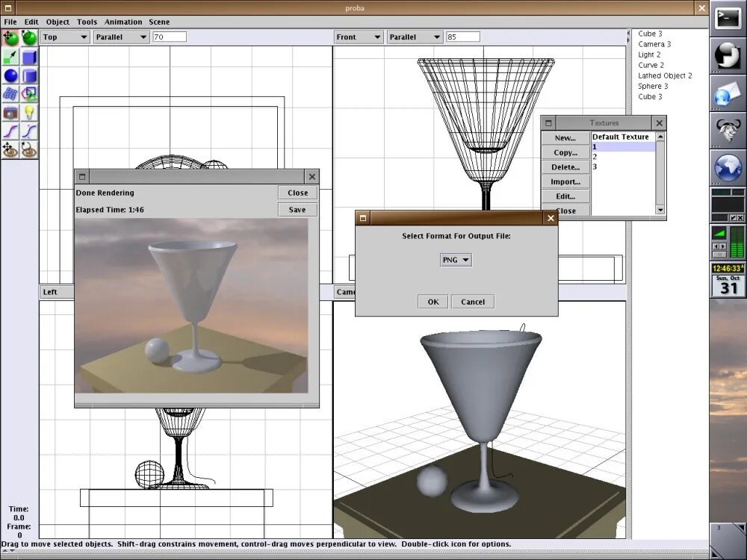This screenshot has height=560, width=747.
Task: Select the Move Object tool
Action: tap(10, 38)
